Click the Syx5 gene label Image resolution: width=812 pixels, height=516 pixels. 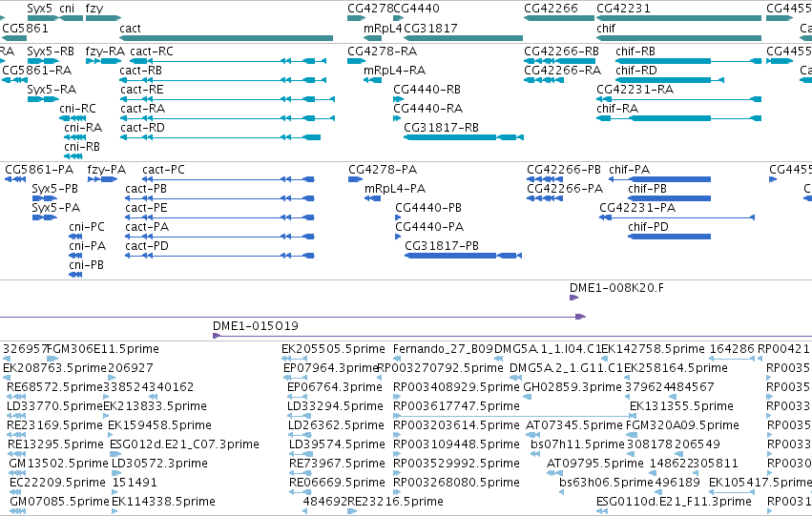(x=39, y=9)
